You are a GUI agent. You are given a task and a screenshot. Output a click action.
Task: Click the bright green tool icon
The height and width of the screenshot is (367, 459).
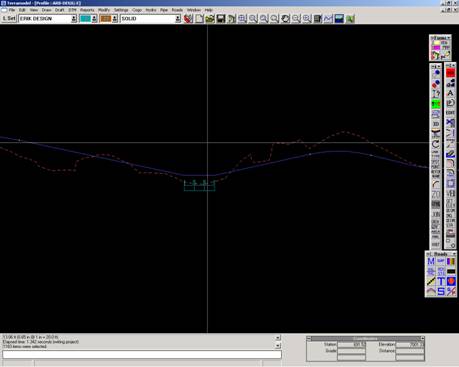click(x=436, y=104)
